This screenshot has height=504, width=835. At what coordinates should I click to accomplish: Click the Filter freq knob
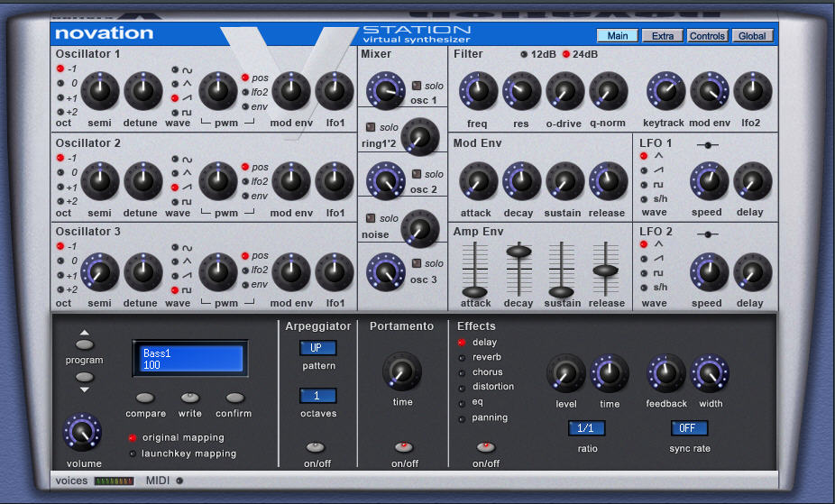click(478, 91)
